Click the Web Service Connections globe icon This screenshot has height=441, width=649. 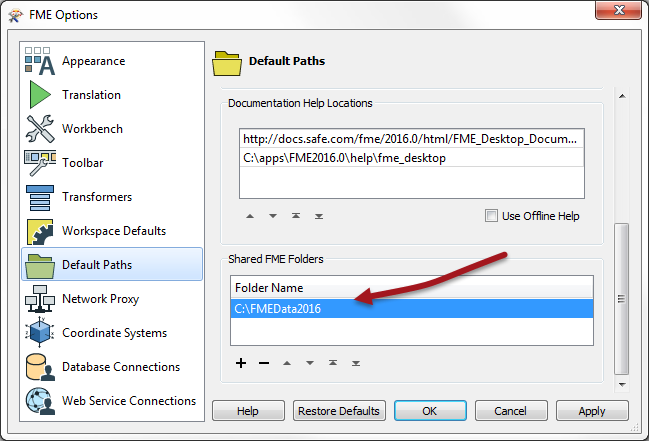pyautogui.click(x=40, y=401)
